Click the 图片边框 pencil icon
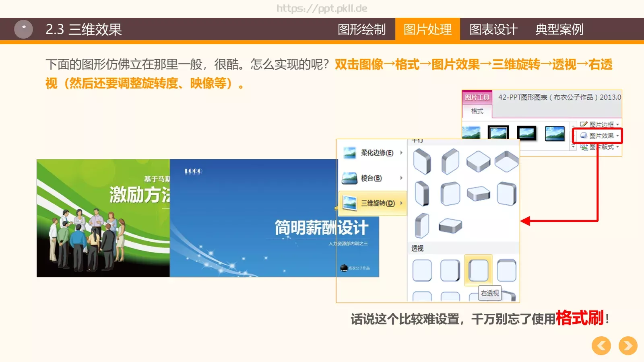The image size is (644, 362). (x=583, y=124)
